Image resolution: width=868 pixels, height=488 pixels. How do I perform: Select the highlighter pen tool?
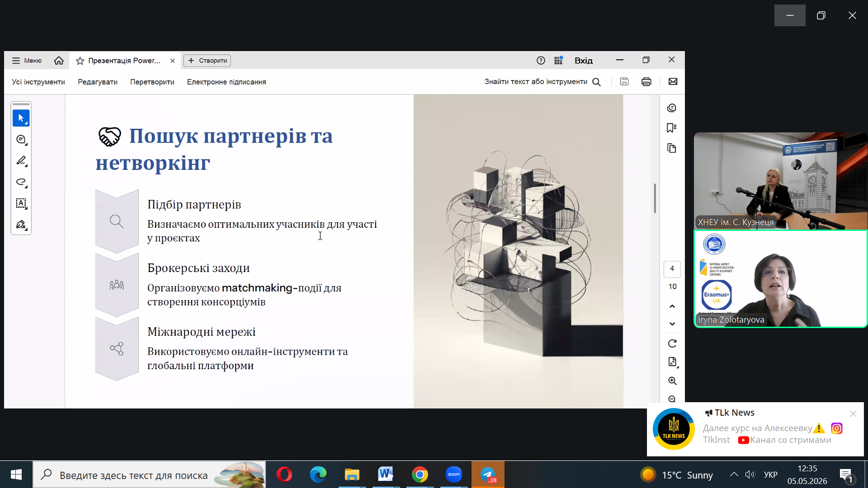click(x=21, y=161)
